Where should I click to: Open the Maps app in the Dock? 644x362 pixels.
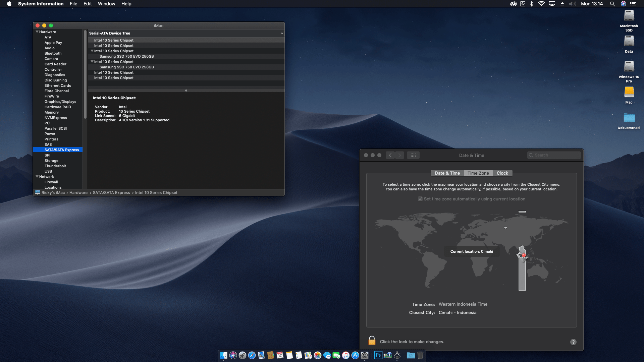[x=308, y=356]
